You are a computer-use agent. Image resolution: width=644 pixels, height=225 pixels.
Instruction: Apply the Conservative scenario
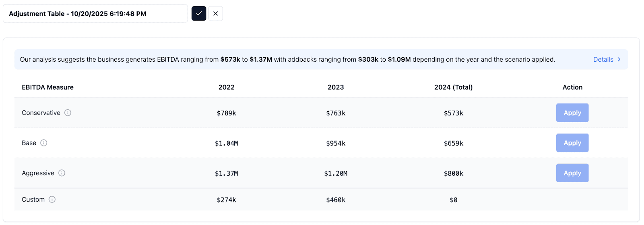[x=572, y=112]
